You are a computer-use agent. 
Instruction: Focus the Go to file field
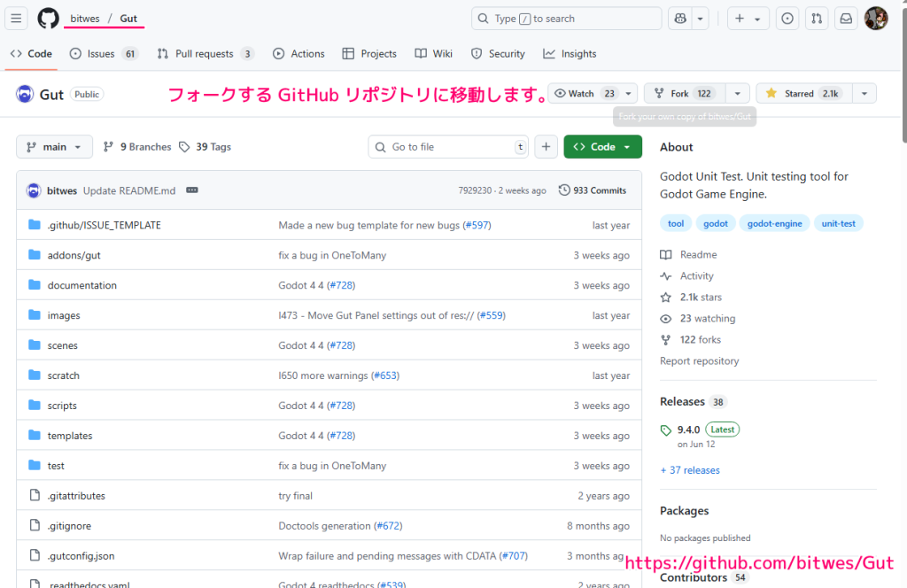coord(448,147)
